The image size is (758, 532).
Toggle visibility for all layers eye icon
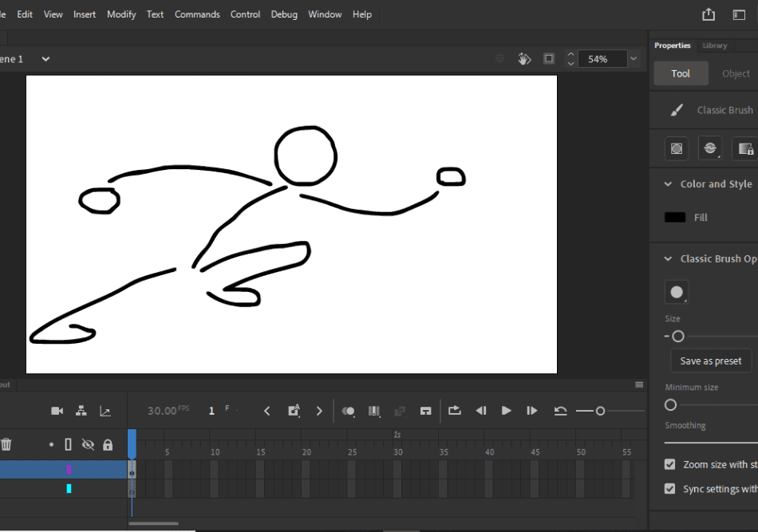coord(88,445)
